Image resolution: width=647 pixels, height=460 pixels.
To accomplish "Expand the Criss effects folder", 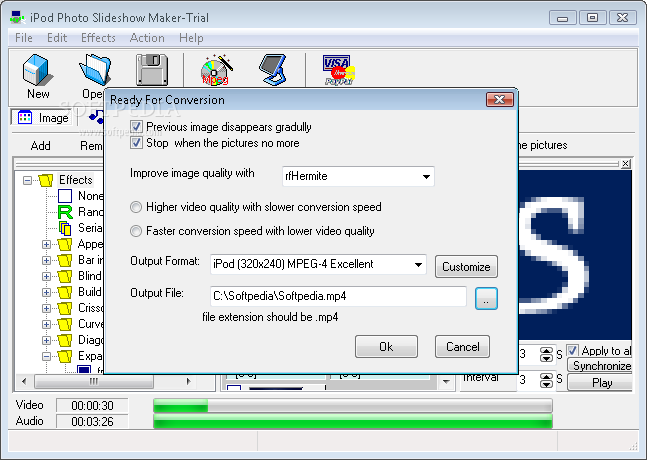I will coord(46,308).
